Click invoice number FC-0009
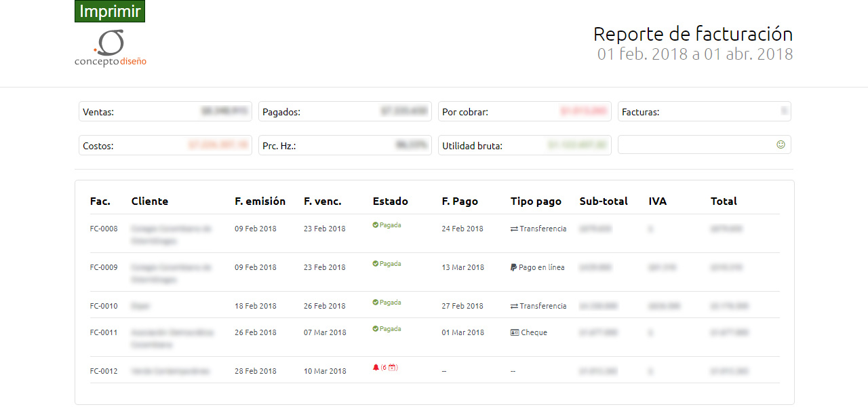Image resolution: width=868 pixels, height=407 pixels. tap(104, 268)
